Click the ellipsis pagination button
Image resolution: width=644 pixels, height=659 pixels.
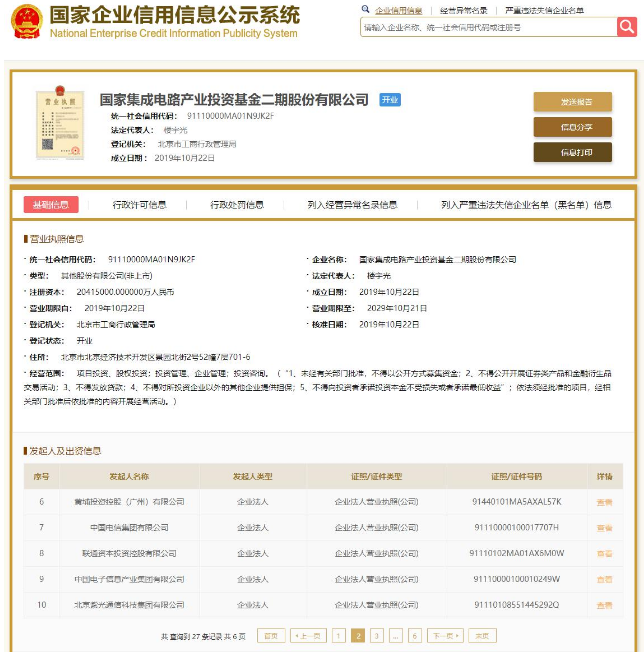(396, 636)
